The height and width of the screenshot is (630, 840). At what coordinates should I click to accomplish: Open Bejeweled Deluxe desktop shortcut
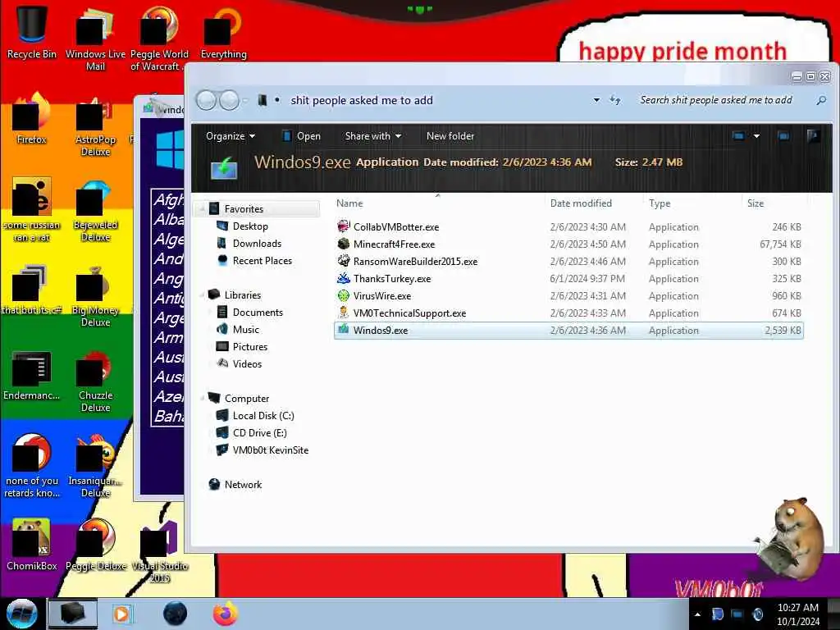pos(95,210)
